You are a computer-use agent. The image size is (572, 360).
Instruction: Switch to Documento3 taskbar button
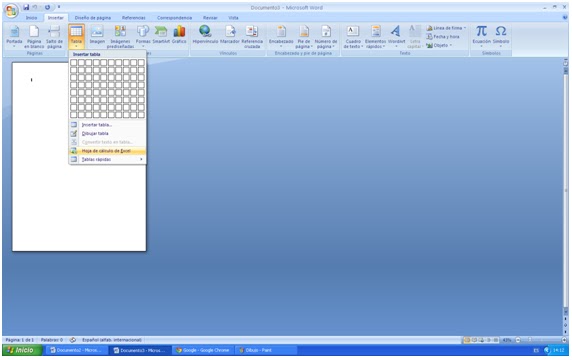tap(140, 350)
